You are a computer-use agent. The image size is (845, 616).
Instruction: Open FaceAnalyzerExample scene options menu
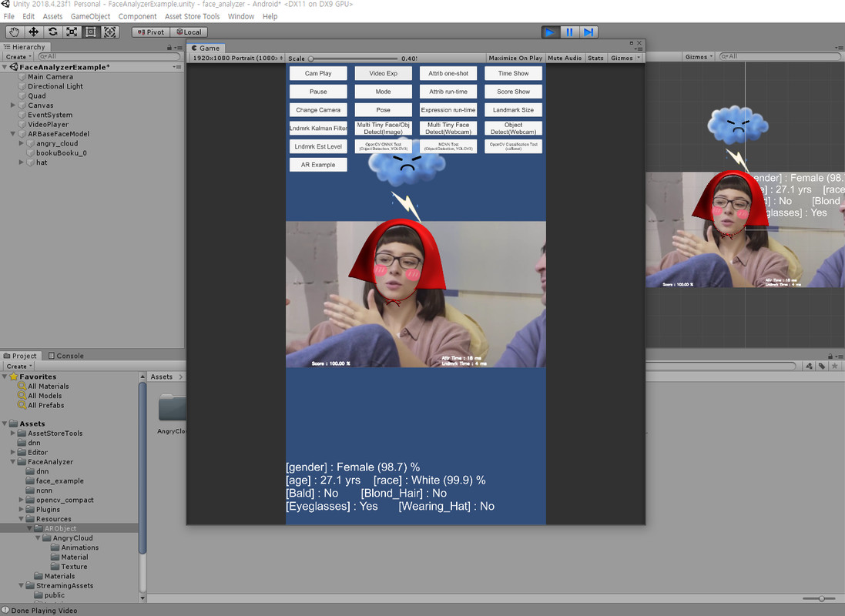pyautogui.click(x=176, y=67)
